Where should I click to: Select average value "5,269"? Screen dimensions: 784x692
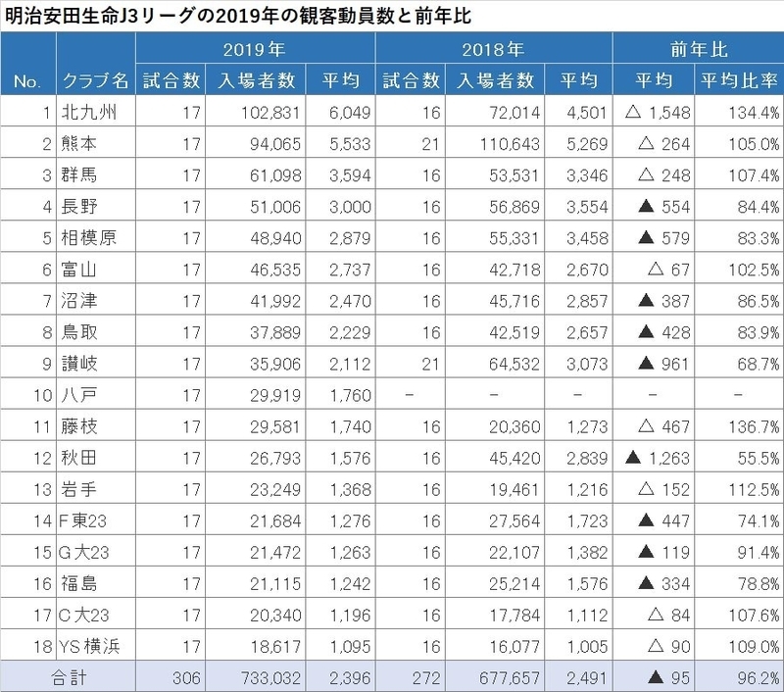pos(587,144)
